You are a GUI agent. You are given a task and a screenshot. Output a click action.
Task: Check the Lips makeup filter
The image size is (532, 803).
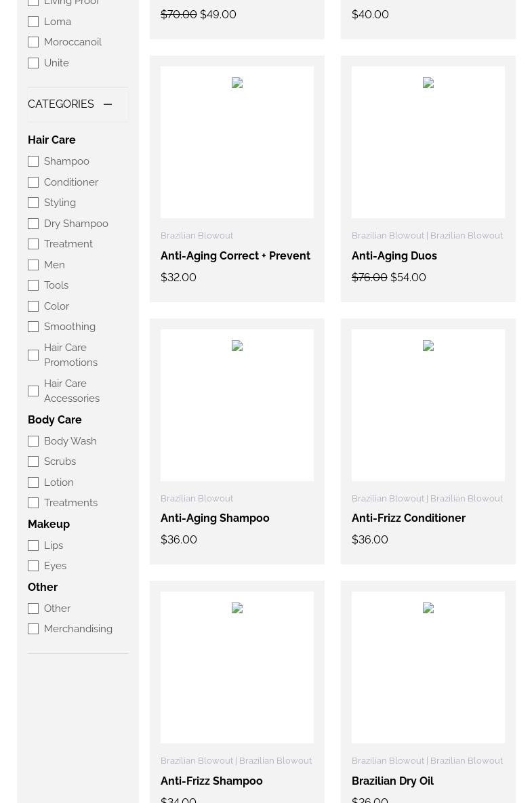click(33, 545)
